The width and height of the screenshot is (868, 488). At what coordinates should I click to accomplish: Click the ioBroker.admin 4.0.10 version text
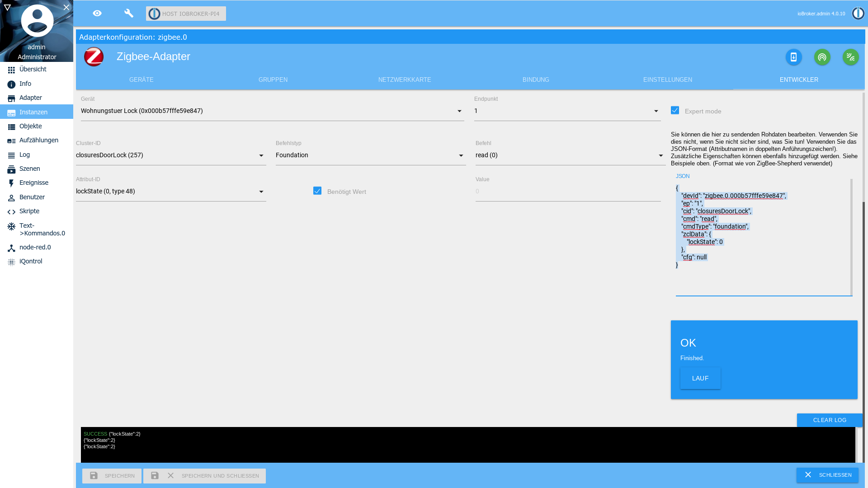coord(821,14)
